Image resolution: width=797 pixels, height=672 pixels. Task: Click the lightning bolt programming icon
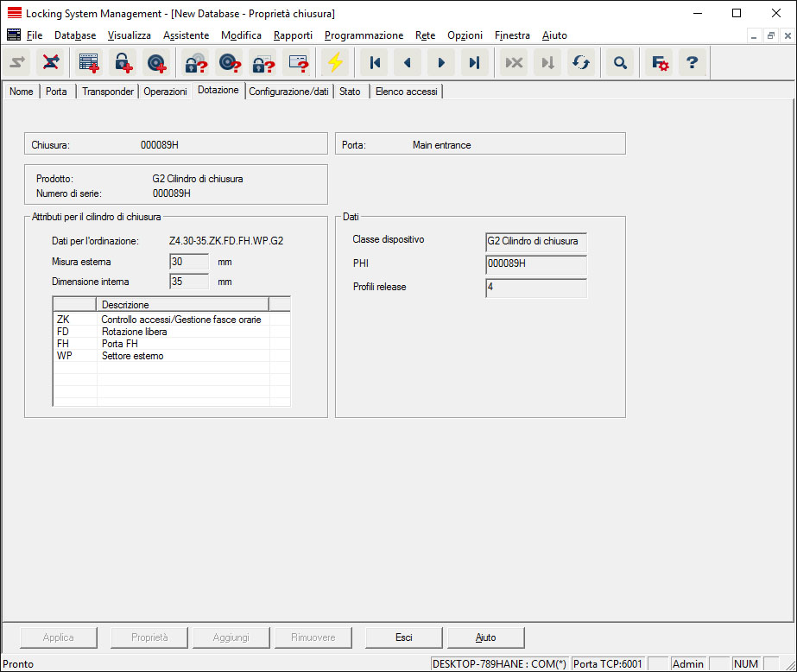coord(334,63)
